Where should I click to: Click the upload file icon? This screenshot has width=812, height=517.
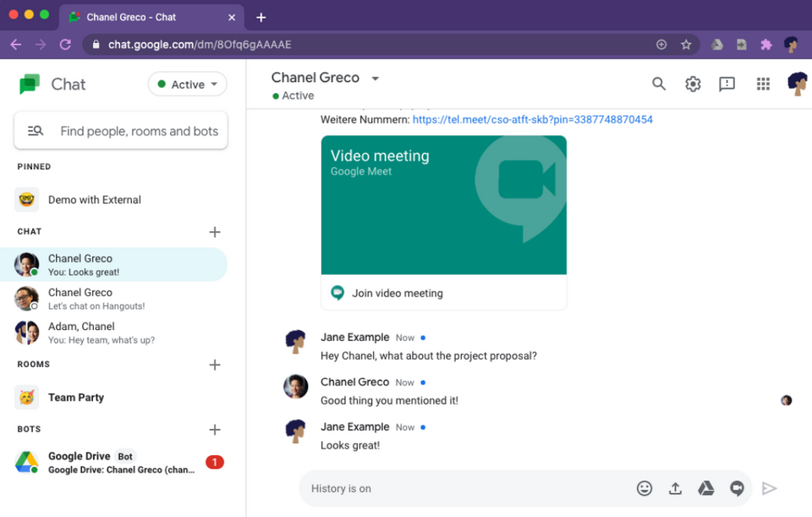675,488
